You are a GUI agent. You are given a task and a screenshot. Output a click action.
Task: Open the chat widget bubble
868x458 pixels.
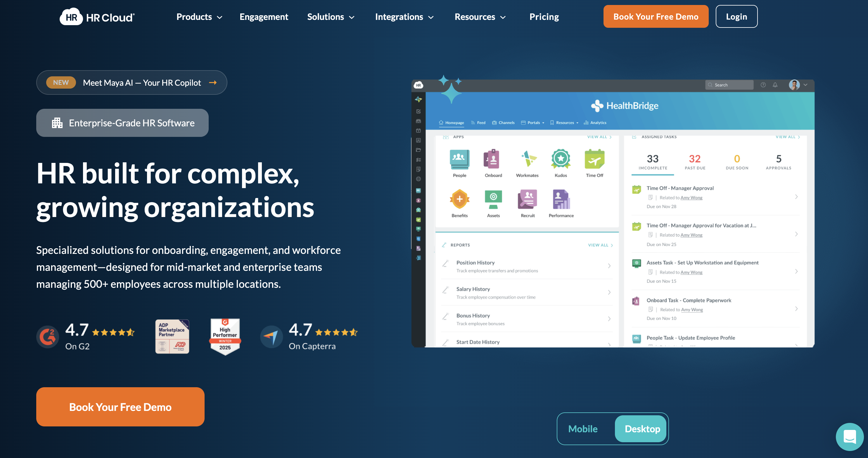pyautogui.click(x=850, y=437)
